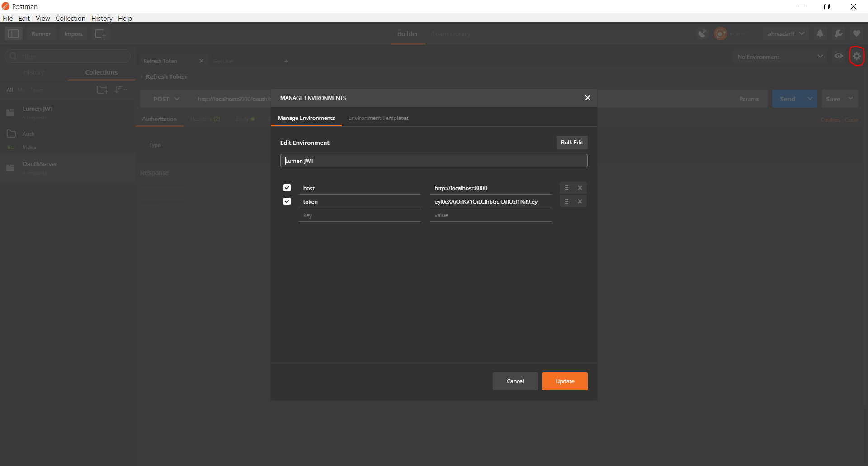Click the Send button

788,99
